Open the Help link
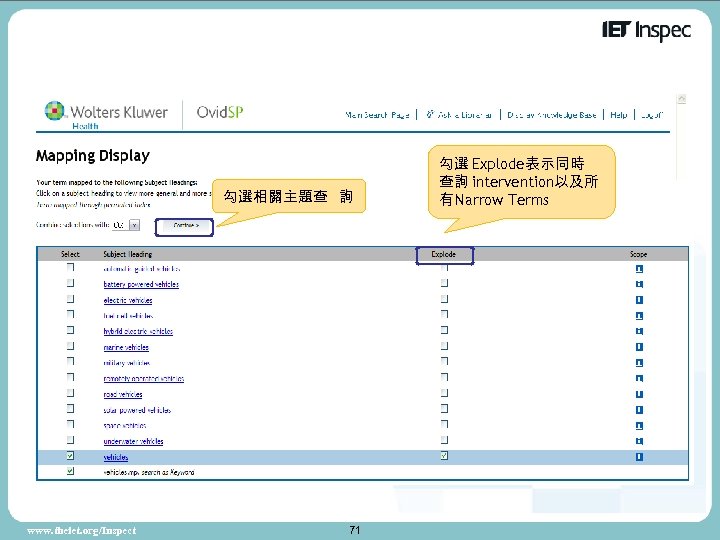Image resolution: width=720 pixels, height=540 pixels. 619,115
